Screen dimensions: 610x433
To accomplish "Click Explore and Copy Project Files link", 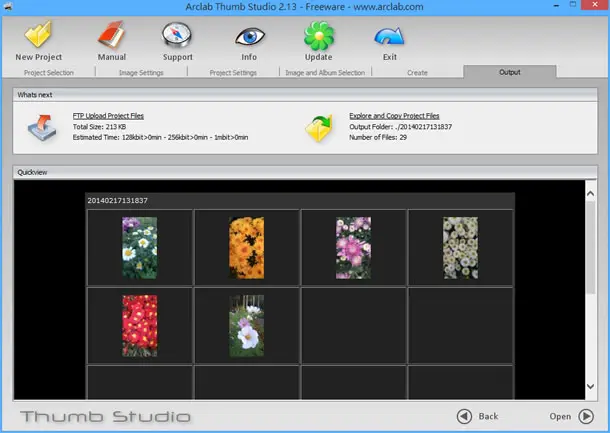I will pos(394,116).
